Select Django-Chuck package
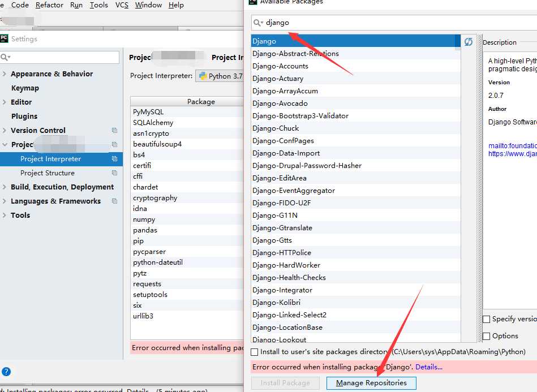Screen dimensions: 537x392 click(355, 128)
